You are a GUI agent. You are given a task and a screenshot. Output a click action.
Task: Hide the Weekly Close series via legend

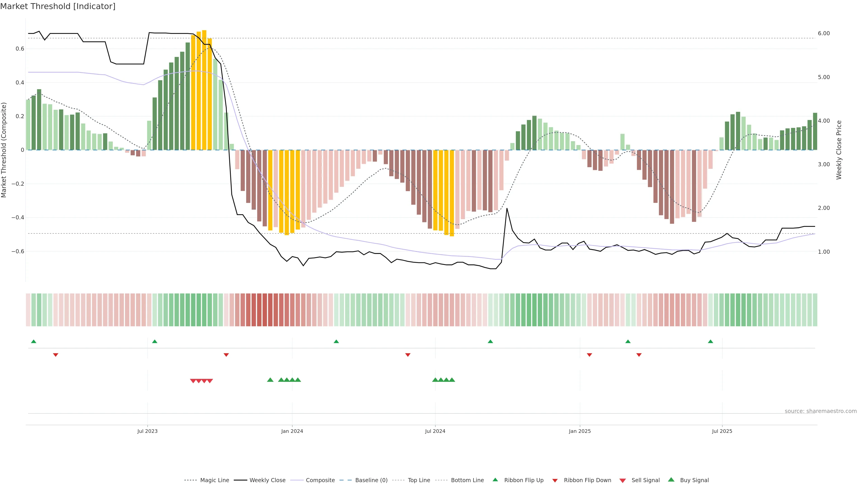pos(267,480)
